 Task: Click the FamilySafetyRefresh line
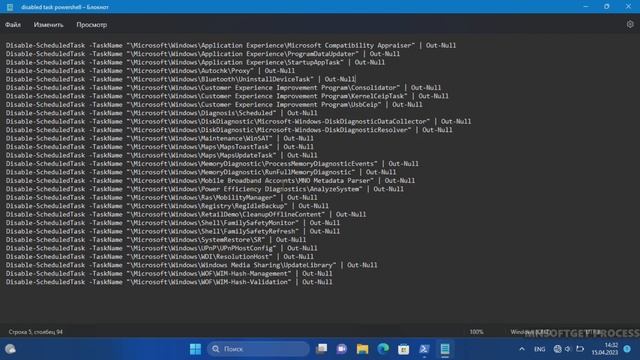[x=173, y=231]
